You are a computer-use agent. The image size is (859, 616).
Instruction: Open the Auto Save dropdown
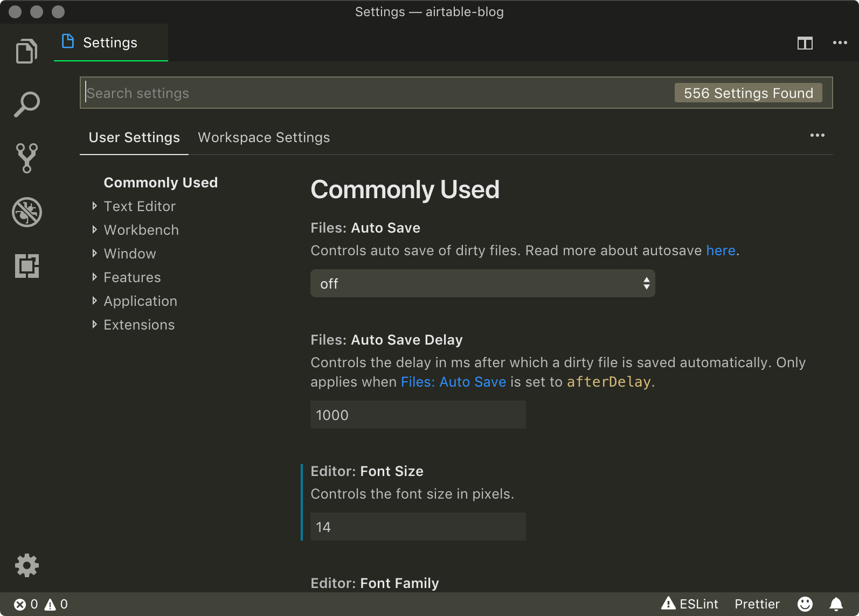pyautogui.click(x=482, y=284)
